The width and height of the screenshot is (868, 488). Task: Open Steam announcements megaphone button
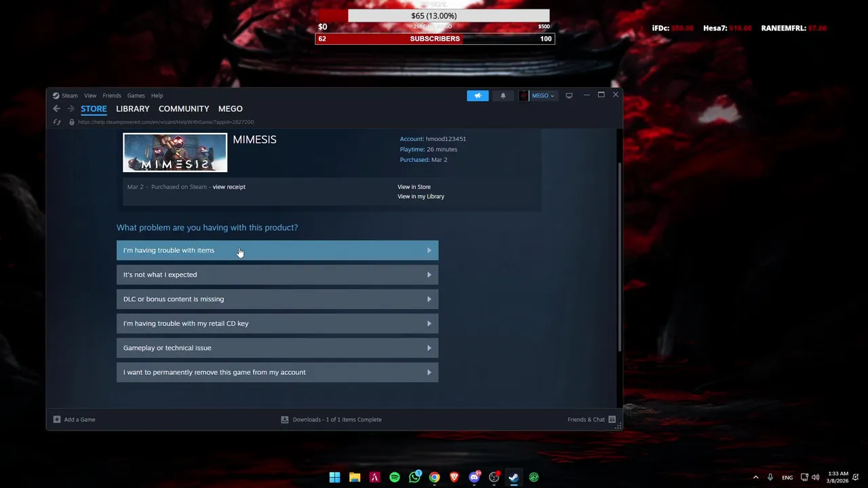[x=477, y=96]
